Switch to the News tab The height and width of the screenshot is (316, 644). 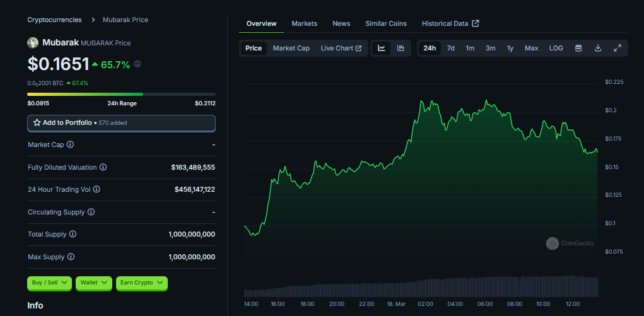tap(341, 23)
